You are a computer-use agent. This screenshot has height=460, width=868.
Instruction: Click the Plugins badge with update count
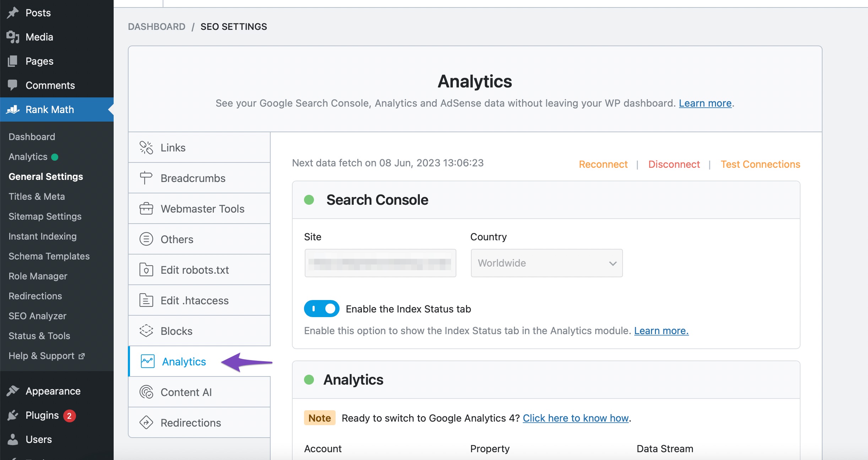(70, 414)
